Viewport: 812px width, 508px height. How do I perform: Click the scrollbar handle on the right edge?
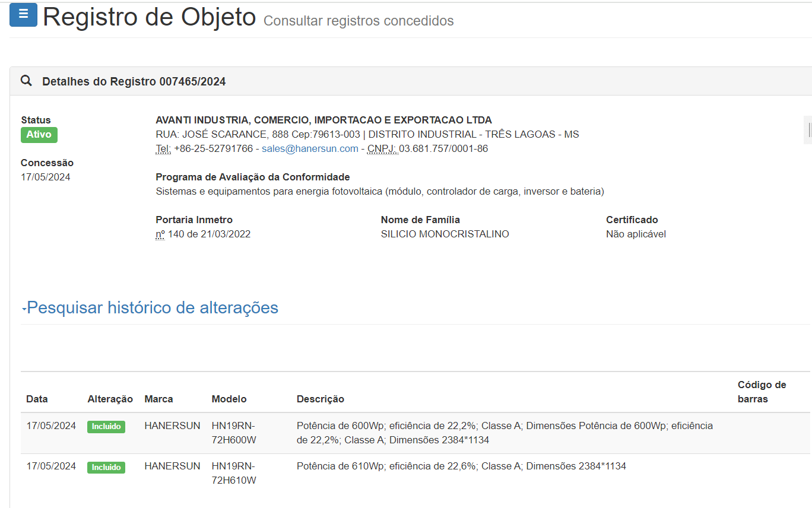808,130
